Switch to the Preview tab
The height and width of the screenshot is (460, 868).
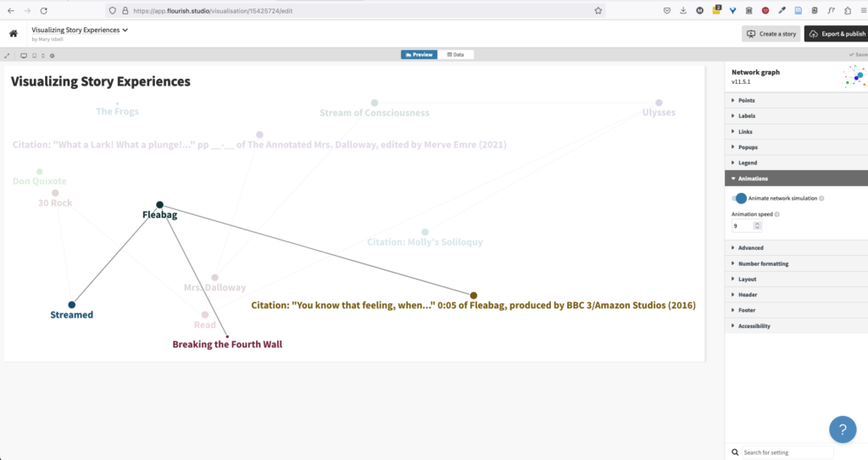(419, 54)
